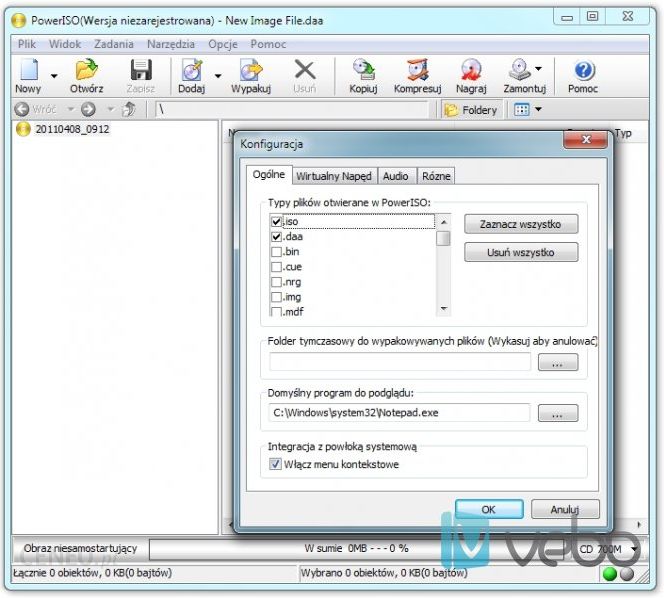
Task: Click the file type list scroll down arrow
Action: [x=443, y=309]
